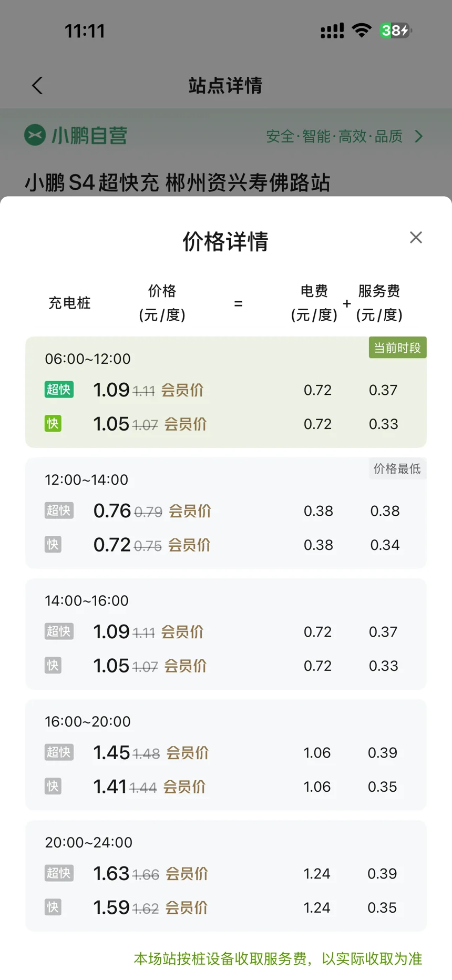Tap 会员价 next to 1.59 price
The image size is (452, 980).
187,908
